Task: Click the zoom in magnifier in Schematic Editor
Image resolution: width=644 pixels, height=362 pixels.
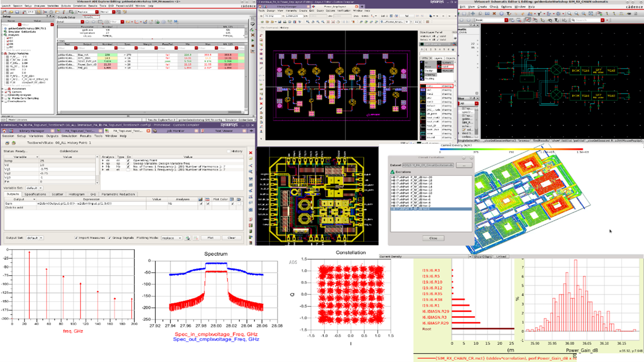Action: click(x=569, y=13)
